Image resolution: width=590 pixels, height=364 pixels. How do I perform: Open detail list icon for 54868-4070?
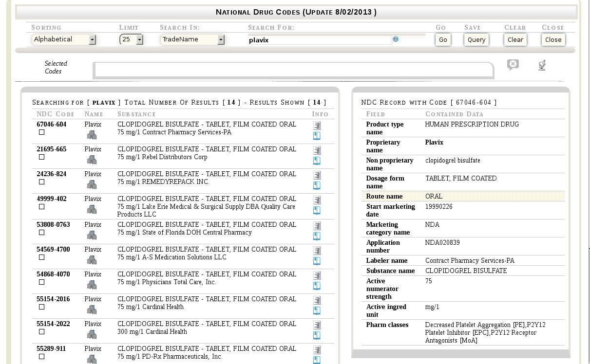pos(317,275)
